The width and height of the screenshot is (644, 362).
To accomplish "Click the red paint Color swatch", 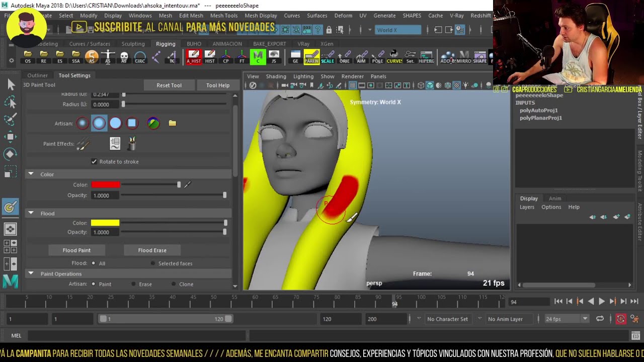I will coord(105,185).
